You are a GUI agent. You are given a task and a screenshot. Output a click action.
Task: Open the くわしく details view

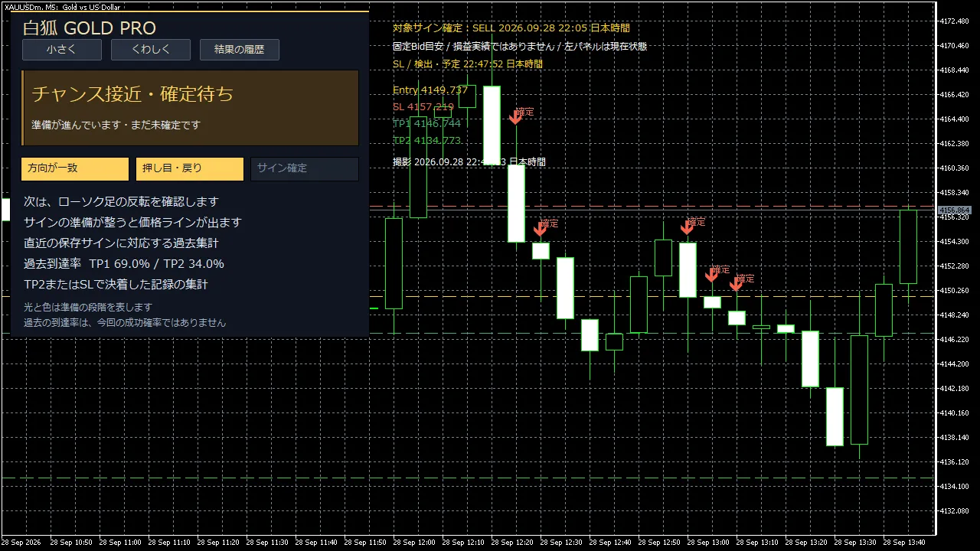click(x=151, y=50)
